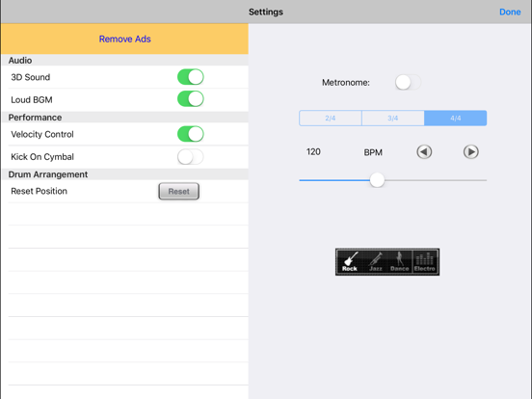Enable the Kick On Cymbal switch
This screenshot has height=399, width=532.
click(190, 157)
